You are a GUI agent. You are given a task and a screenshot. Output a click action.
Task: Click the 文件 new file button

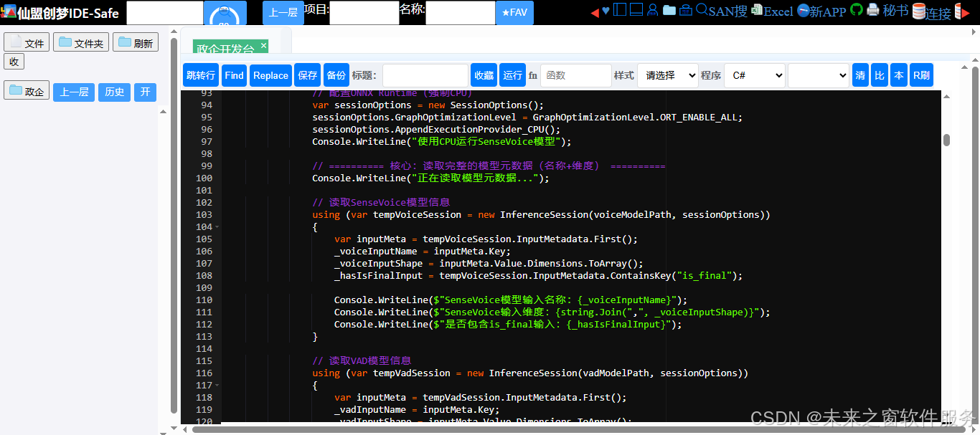point(27,42)
